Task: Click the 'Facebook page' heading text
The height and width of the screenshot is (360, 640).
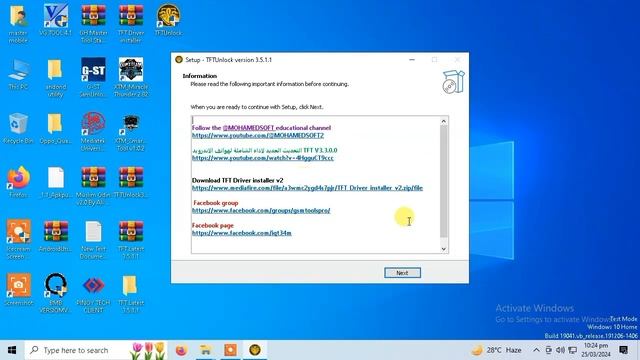Action: (213, 225)
